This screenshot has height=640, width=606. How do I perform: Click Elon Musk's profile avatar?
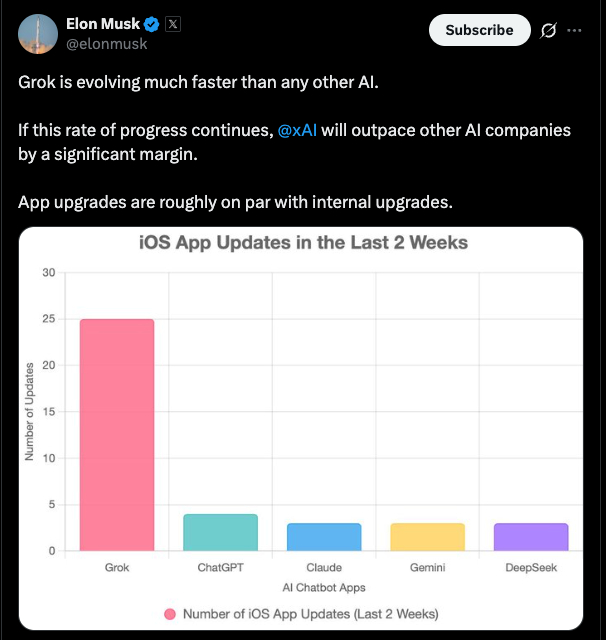point(37,34)
